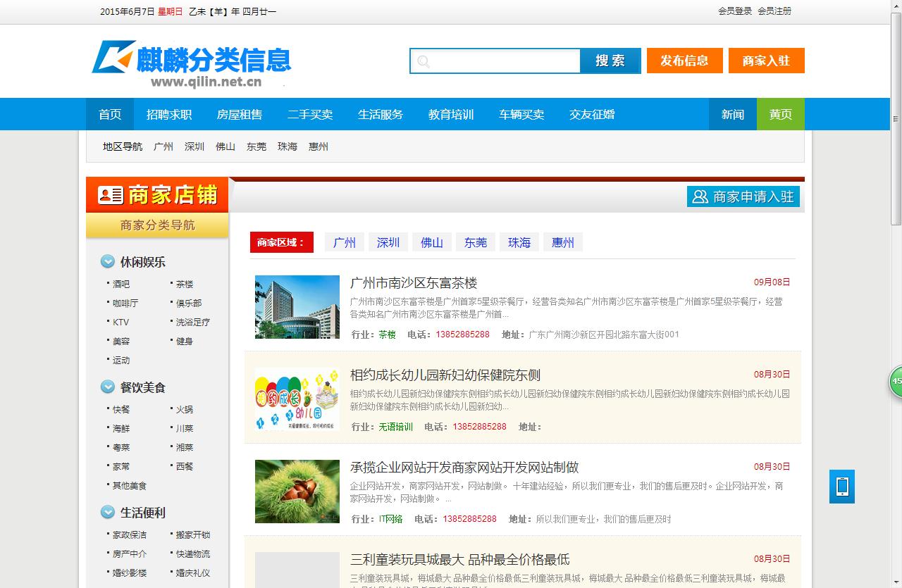Expand the 餐饮美食 category arrow icon
This screenshot has height=588, width=902.
click(x=108, y=387)
